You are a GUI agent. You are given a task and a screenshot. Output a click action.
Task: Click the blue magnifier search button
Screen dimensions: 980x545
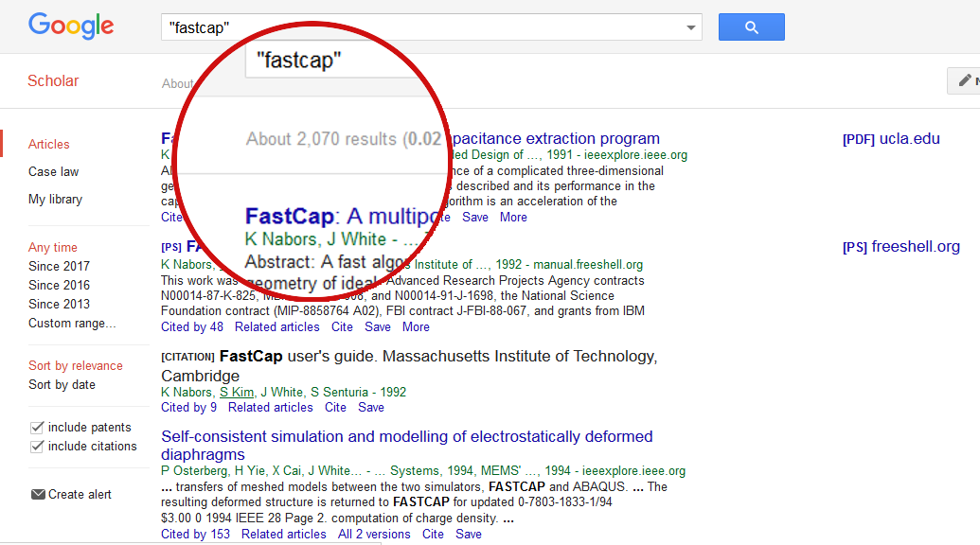[751, 27]
